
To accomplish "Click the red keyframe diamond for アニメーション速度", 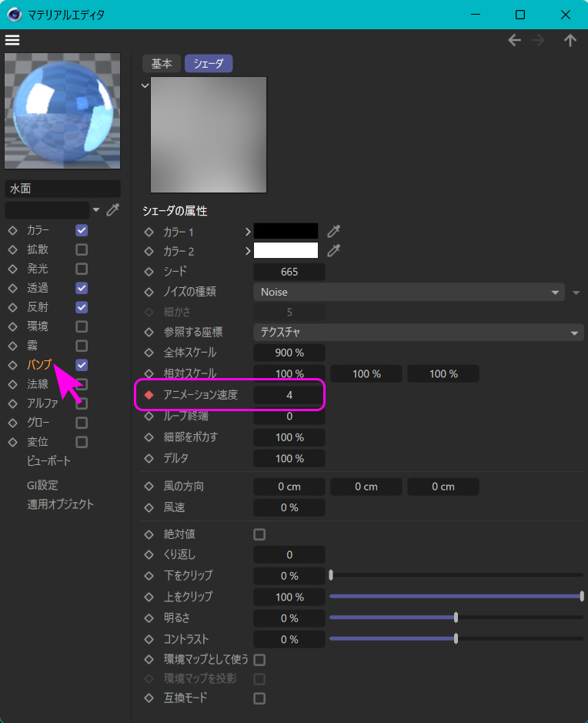I will (149, 395).
